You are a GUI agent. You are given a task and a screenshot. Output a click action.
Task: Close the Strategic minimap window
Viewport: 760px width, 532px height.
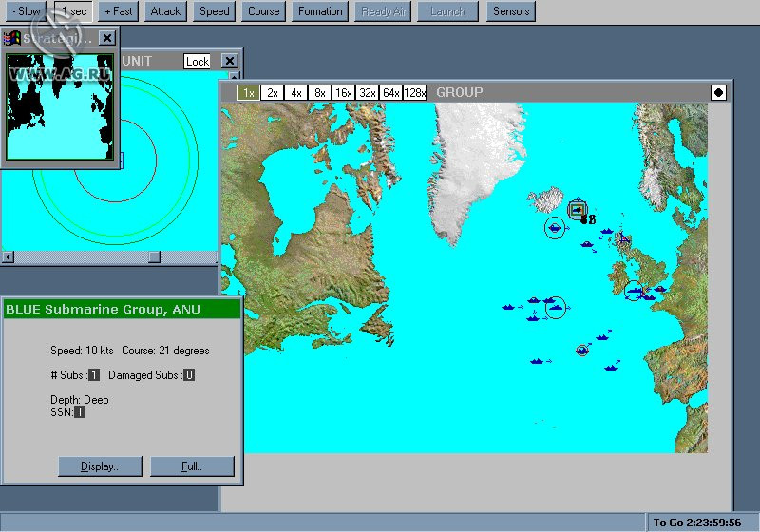107,38
